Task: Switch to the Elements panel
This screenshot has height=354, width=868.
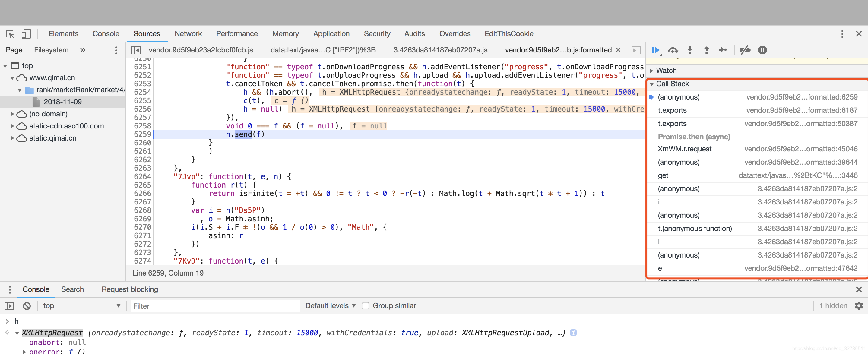Action: click(63, 34)
